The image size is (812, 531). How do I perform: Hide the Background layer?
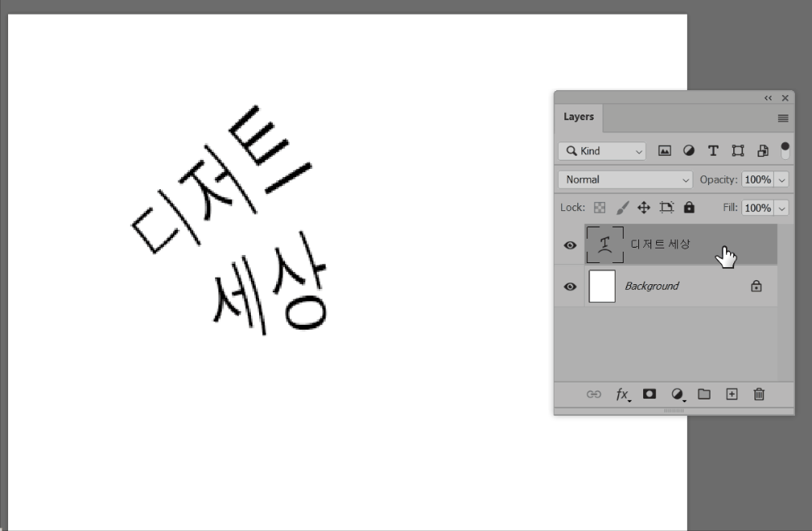click(570, 287)
